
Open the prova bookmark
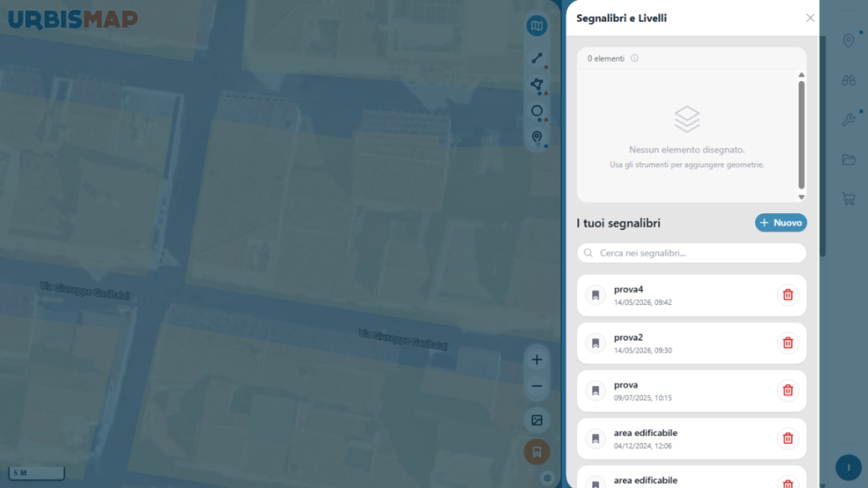[691, 390]
